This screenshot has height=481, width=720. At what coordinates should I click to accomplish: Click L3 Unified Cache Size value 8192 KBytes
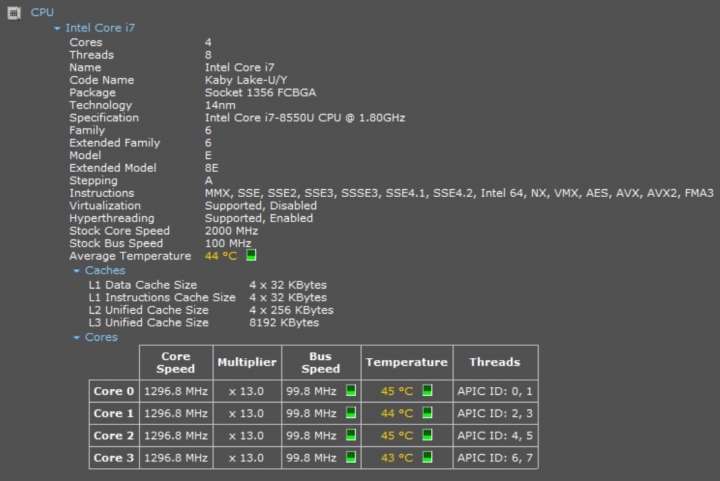(284, 323)
